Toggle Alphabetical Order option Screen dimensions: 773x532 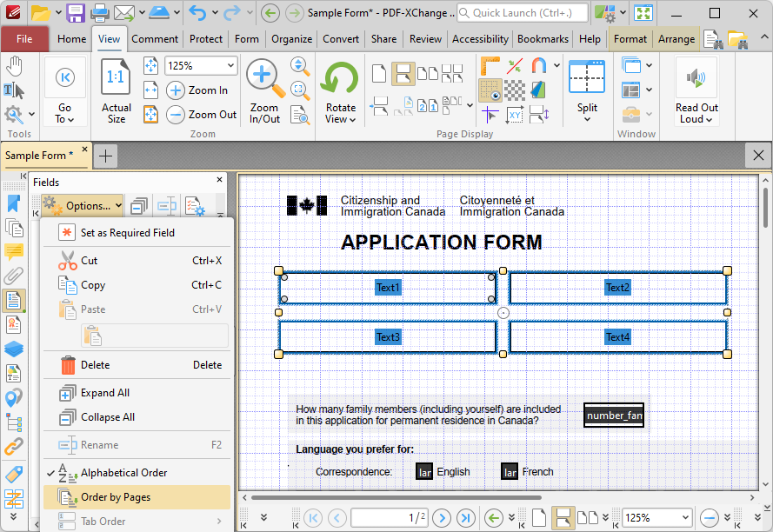click(137, 473)
